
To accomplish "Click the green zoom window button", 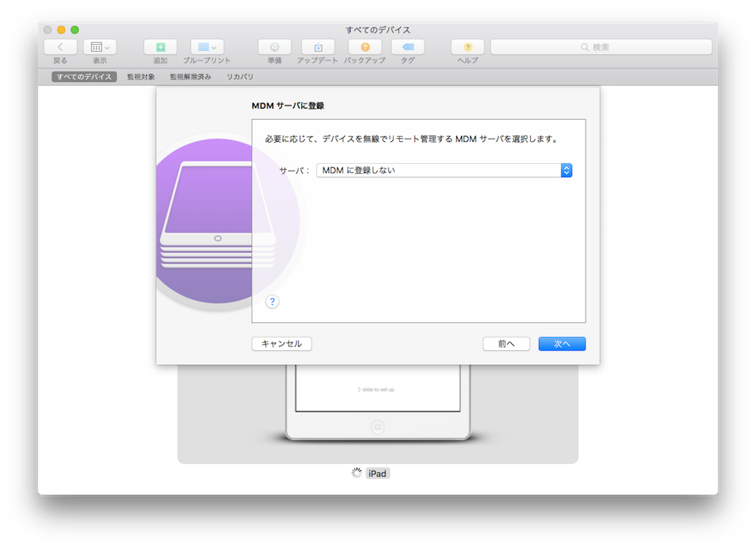I will (75, 30).
